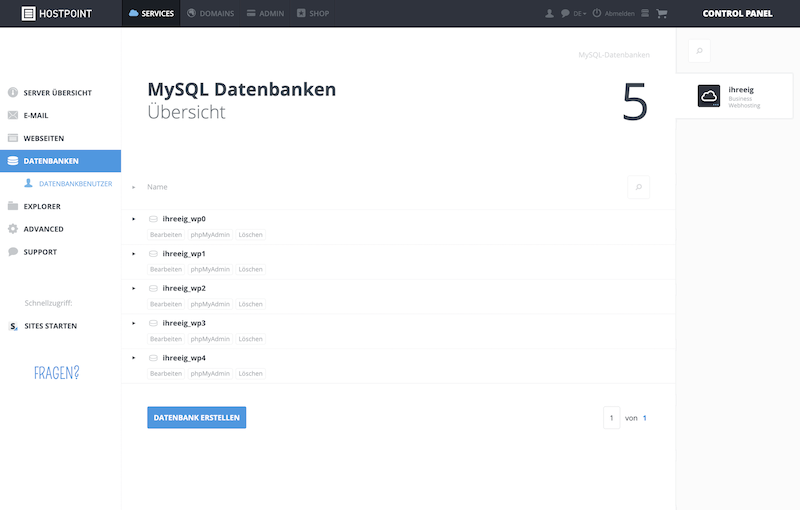Click database icon next to ihreeig_wp0
Image resolution: width=800 pixels, height=510 pixels.
tap(153, 219)
